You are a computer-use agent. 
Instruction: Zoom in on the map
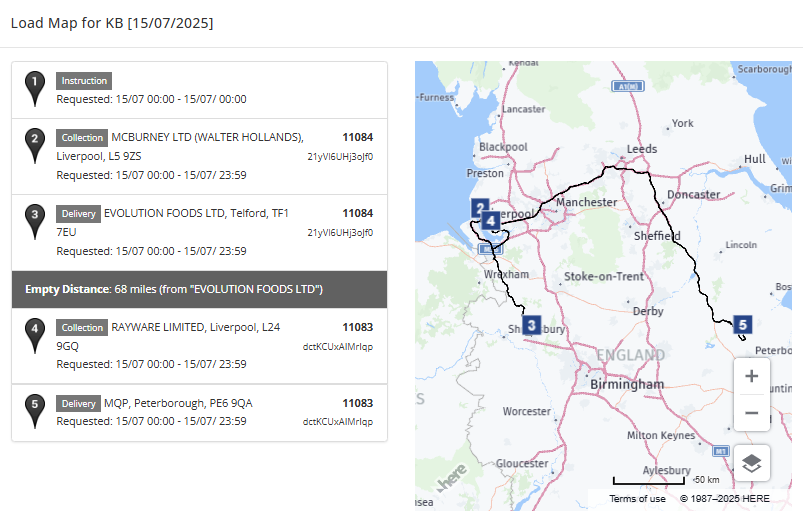(751, 376)
